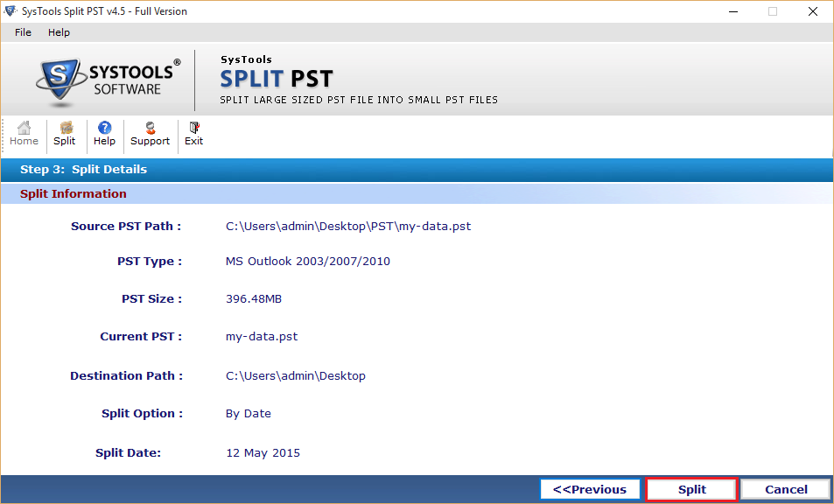Viewport: 834px width, 504px height.
Task: Click the Split Date label
Action: click(128, 453)
